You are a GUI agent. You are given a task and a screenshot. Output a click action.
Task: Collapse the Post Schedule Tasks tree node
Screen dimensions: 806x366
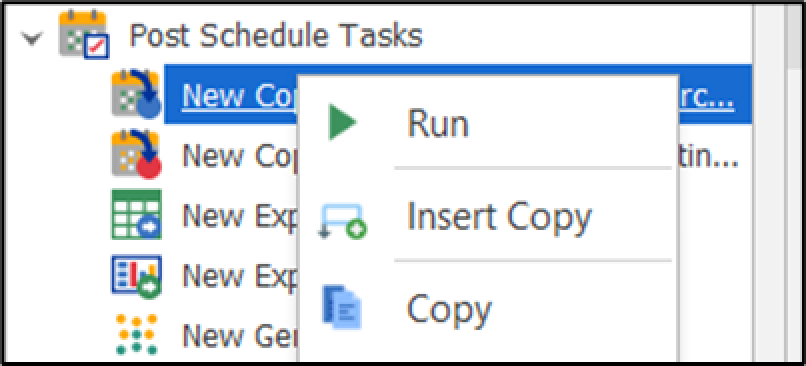coord(32,39)
